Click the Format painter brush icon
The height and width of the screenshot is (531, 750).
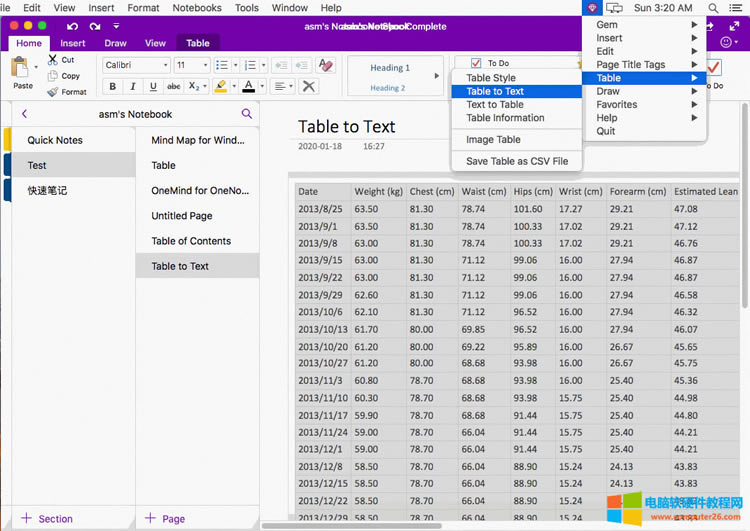coord(54,91)
